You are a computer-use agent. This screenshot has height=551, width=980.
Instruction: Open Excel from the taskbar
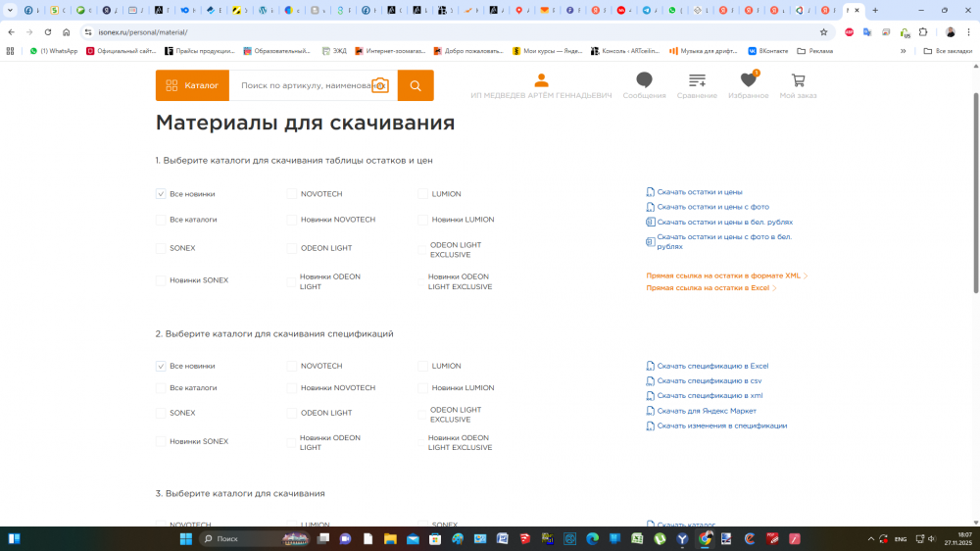637,538
